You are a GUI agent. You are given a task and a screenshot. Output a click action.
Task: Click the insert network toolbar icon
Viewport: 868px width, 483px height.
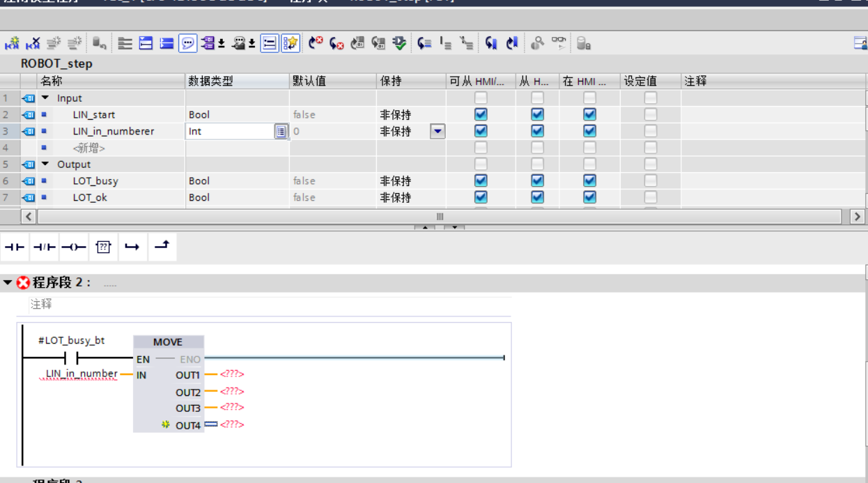[x=12, y=44]
